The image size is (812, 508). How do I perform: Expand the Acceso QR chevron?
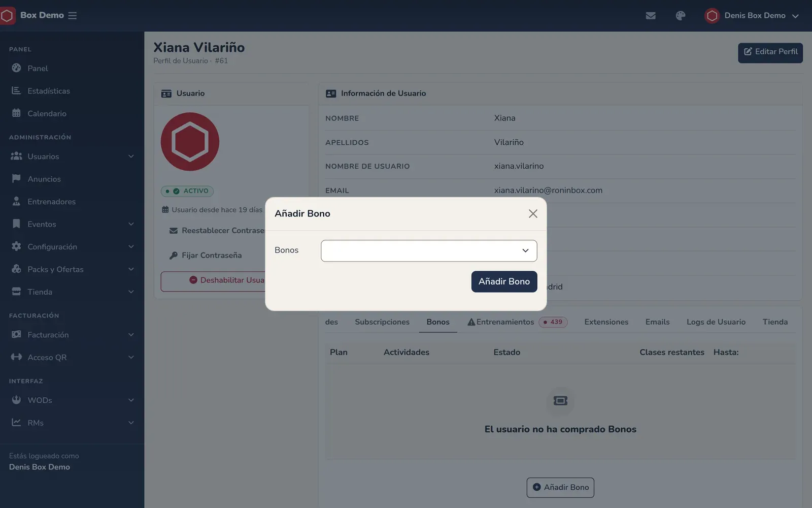[131, 357]
